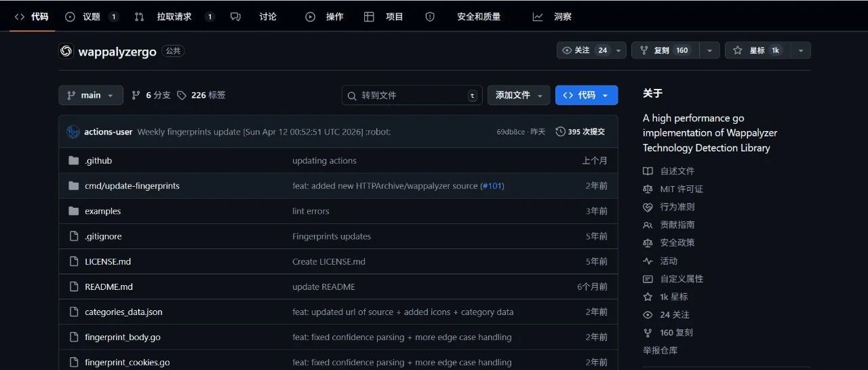This screenshot has height=370, width=868.
Task: Open the 'Create LICENSE.md' commit message
Action: (x=329, y=261)
